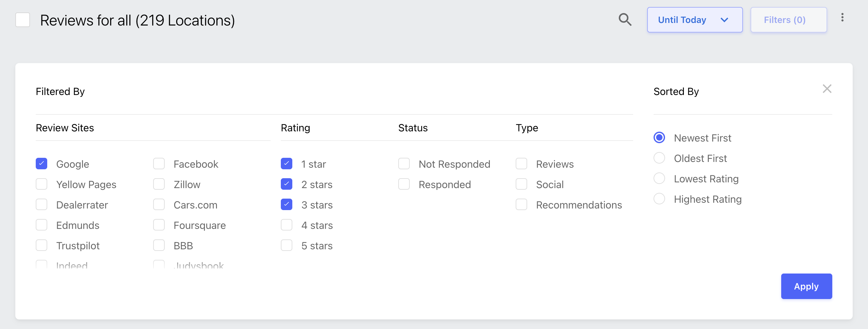The width and height of the screenshot is (868, 329).
Task: Choose the Highest Rating sort option
Action: click(x=659, y=199)
